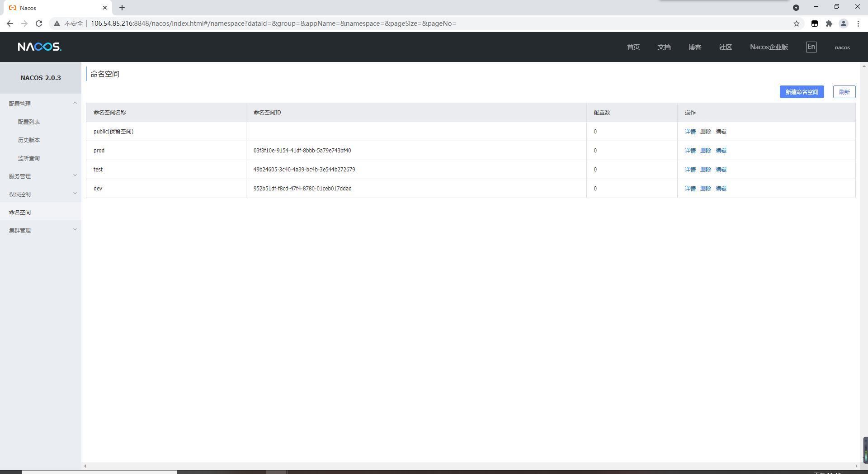Screen dimensions: 868x474
Task: Expand 集群管理 menu chevron
Action: point(75,230)
